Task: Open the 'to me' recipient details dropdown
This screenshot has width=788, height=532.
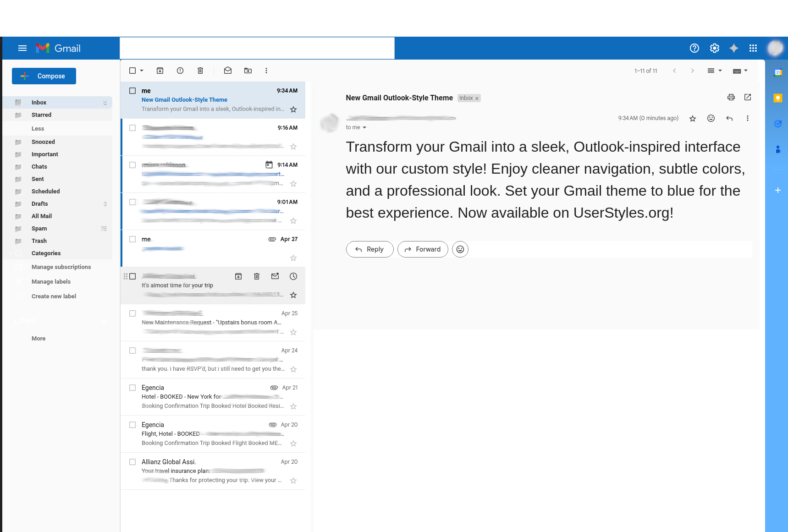Action: pyautogui.click(x=364, y=127)
